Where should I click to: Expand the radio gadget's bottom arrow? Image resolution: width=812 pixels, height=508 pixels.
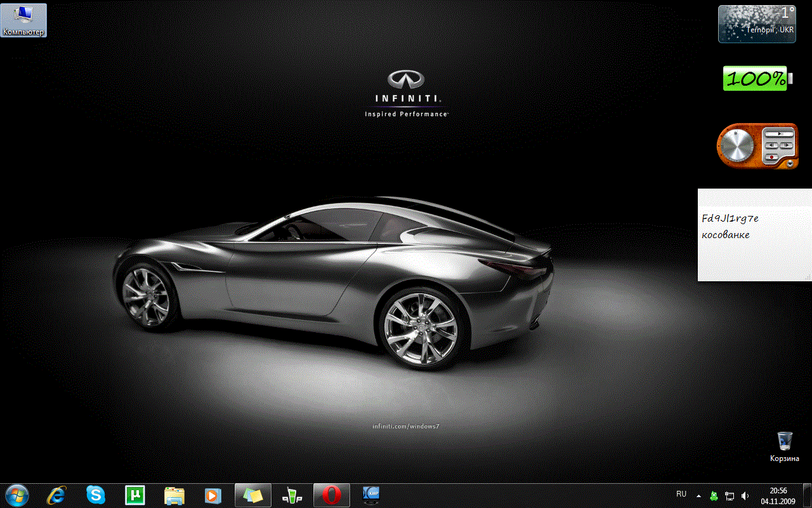(790, 164)
